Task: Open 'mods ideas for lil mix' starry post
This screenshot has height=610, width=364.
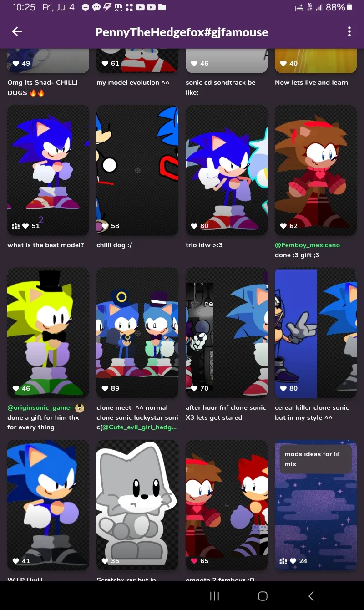Action: (x=316, y=505)
